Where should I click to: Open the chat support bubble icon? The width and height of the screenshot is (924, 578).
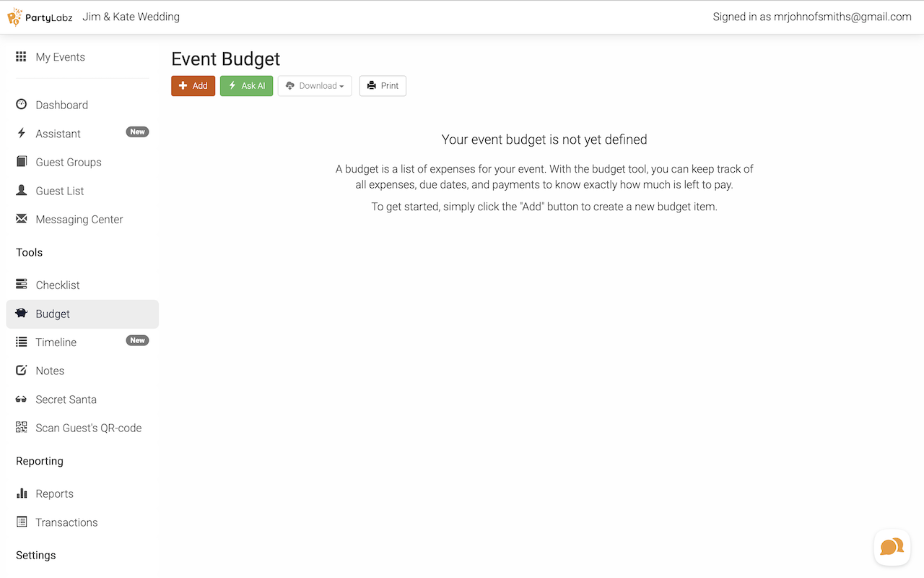[x=892, y=547]
